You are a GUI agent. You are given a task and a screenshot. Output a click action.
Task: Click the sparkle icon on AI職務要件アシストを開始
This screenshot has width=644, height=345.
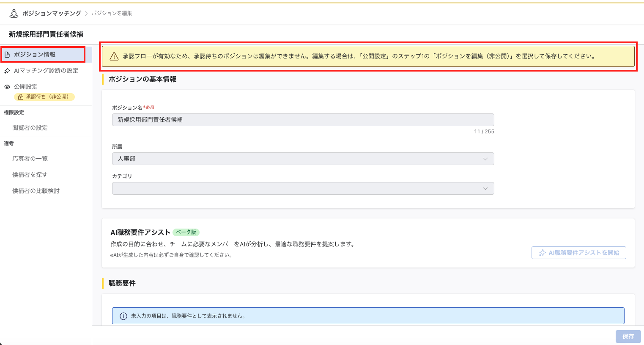tap(542, 253)
